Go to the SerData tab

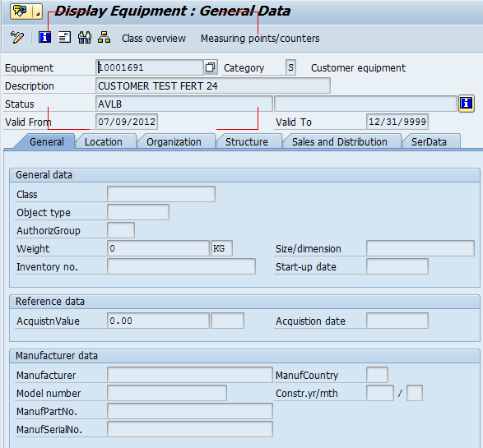point(429,142)
